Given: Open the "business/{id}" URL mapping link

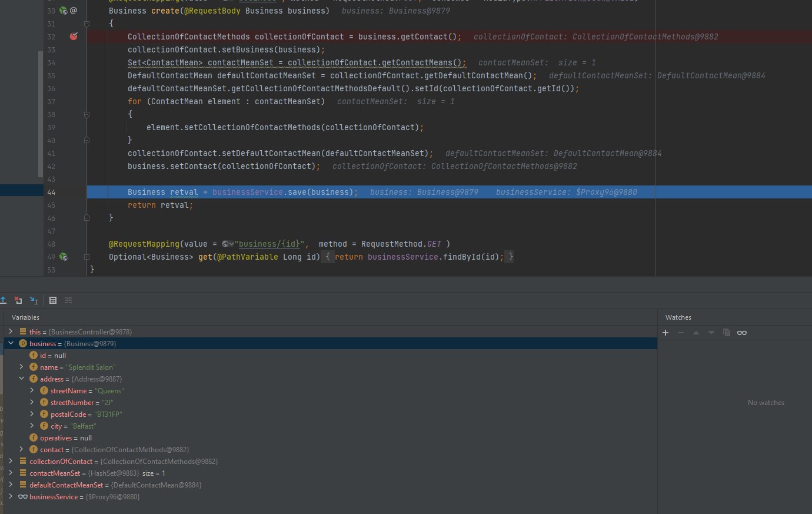Looking at the screenshot, I should click(x=271, y=244).
